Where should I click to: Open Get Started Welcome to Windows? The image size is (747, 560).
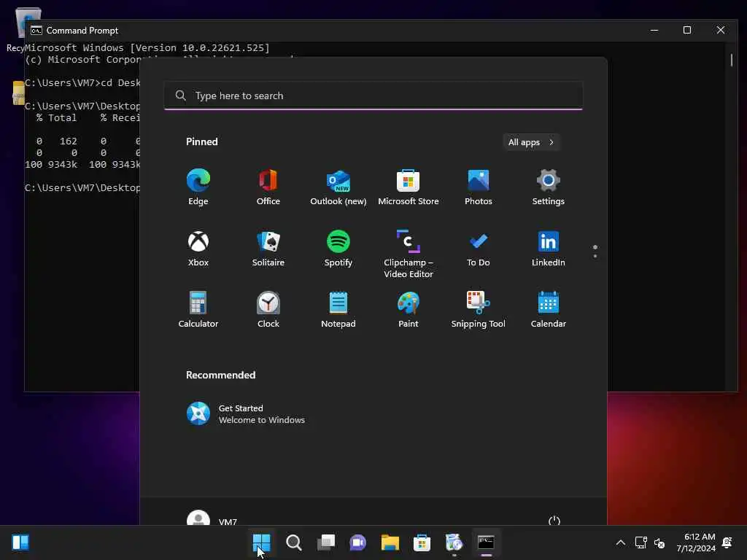245,414
